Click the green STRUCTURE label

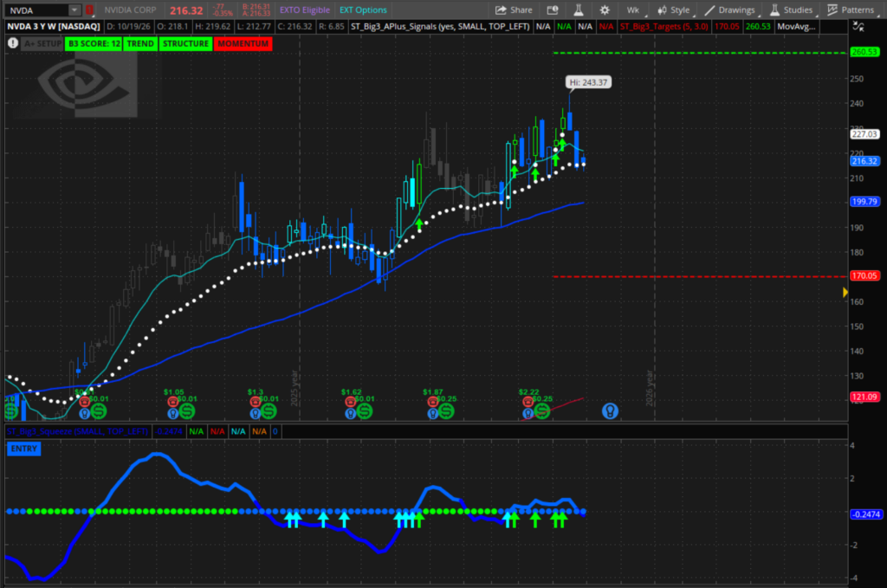[x=185, y=43]
